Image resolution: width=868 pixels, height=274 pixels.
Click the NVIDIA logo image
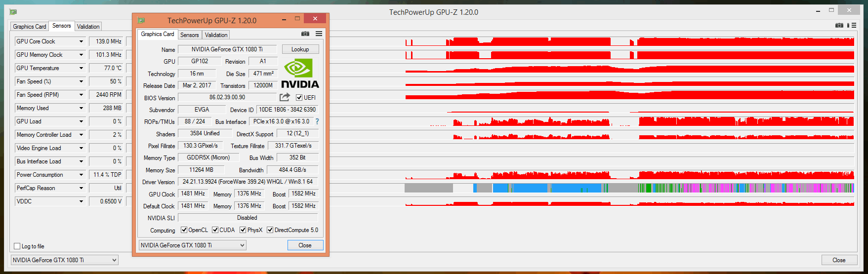pyautogui.click(x=300, y=74)
